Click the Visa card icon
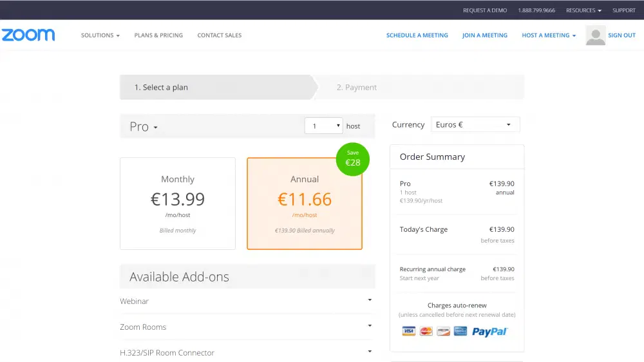Image resolution: width=644 pixels, height=362 pixels. (408, 331)
